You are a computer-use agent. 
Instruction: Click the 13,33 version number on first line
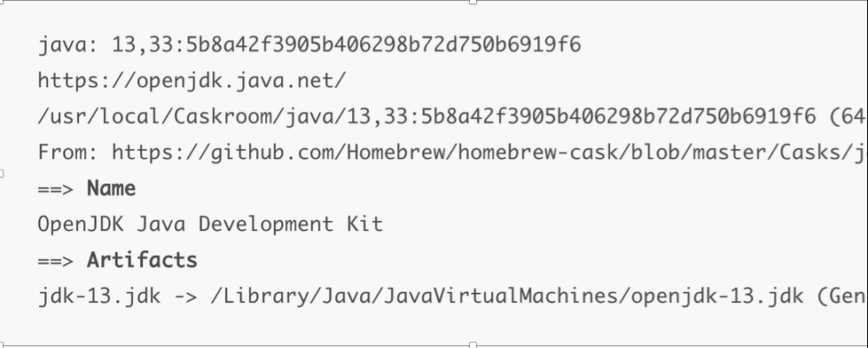pos(143,45)
